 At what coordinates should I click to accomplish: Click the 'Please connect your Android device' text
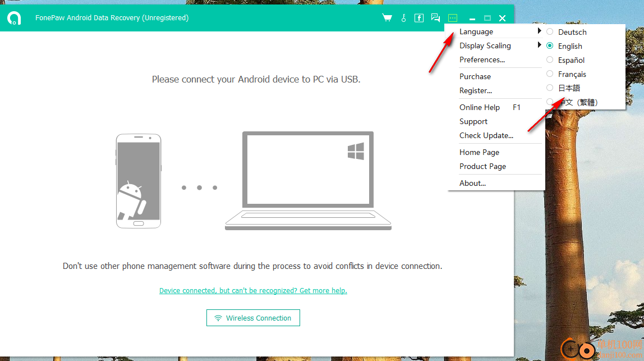(x=256, y=79)
